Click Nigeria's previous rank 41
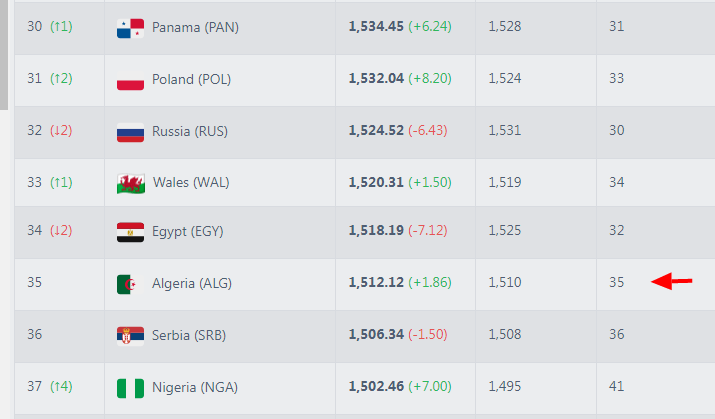The width and height of the screenshot is (715, 419). 616,387
